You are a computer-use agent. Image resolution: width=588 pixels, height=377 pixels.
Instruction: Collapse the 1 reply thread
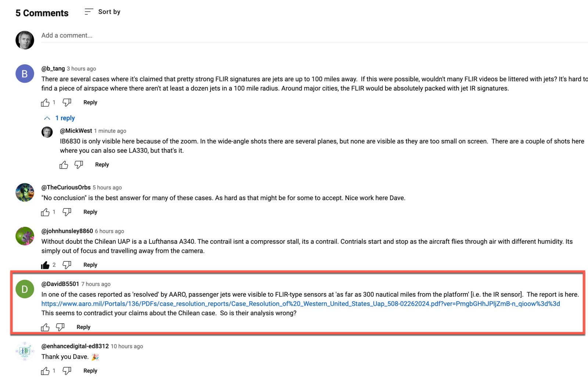pyautogui.click(x=60, y=118)
